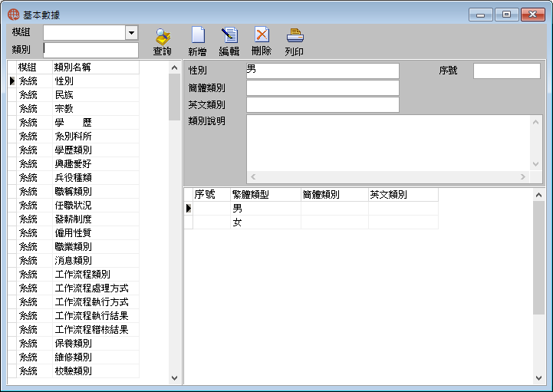This screenshot has height=392, width=553.
Task: Click the 刪除 delete icon
Action: click(262, 35)
